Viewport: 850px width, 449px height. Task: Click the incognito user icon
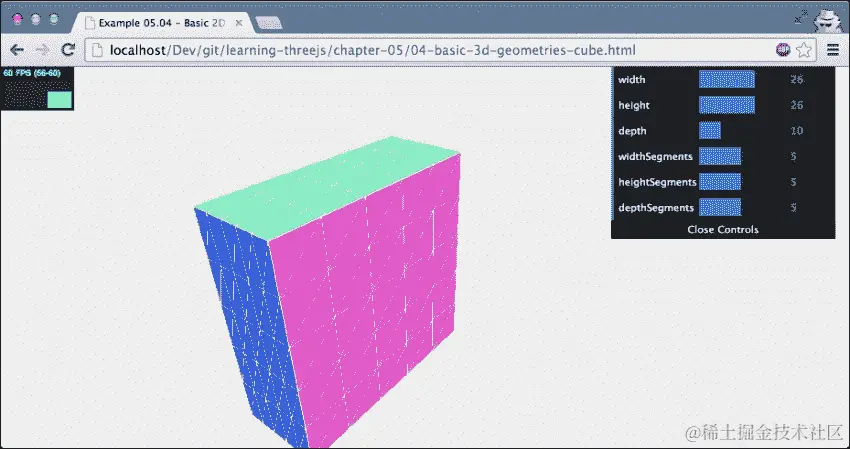click(827, 20)
